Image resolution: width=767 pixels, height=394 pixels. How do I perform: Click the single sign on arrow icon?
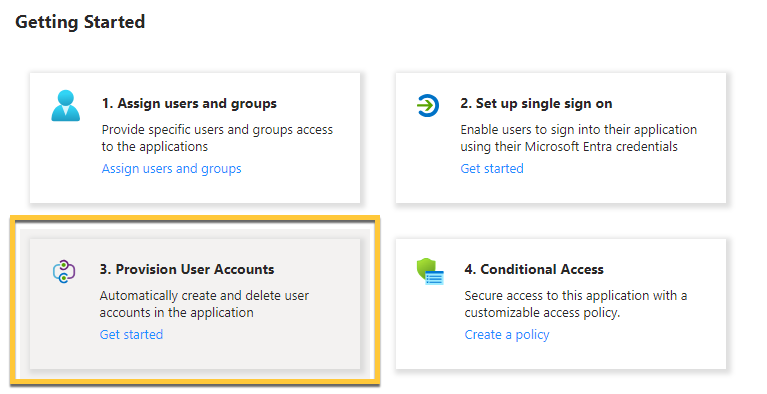pyautogui.click(x=428, y=105)
